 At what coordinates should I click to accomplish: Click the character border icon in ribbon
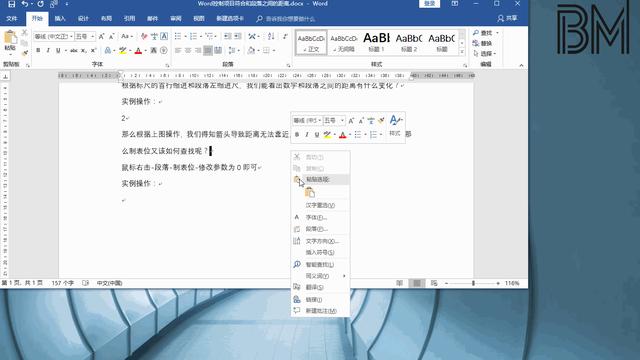pos(164,36)
